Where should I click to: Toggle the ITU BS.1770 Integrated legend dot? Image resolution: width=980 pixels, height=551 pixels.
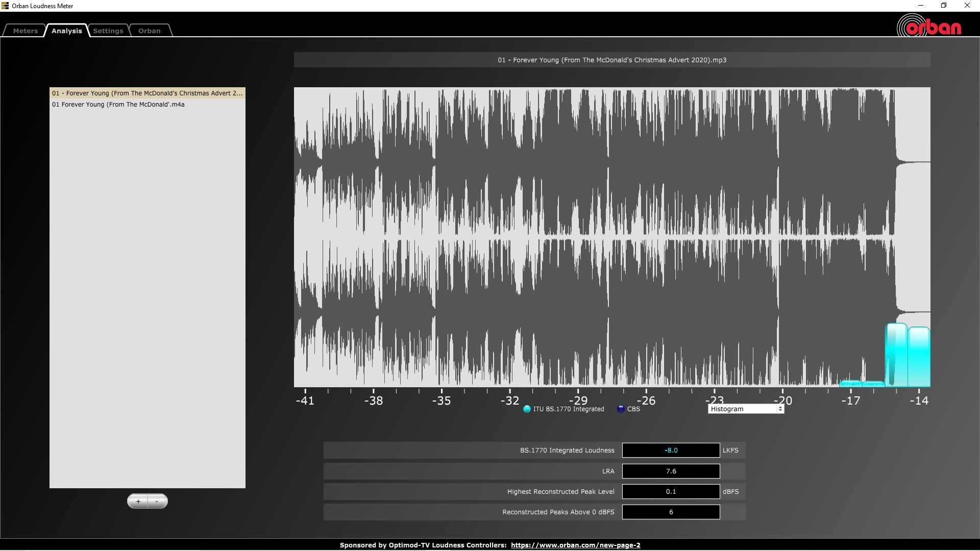click(527, 409)
